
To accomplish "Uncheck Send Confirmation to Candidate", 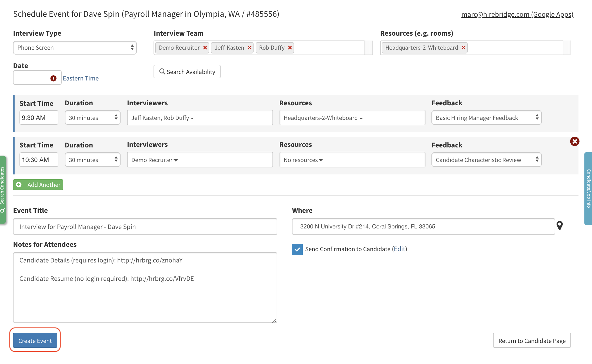I will 297,249.
